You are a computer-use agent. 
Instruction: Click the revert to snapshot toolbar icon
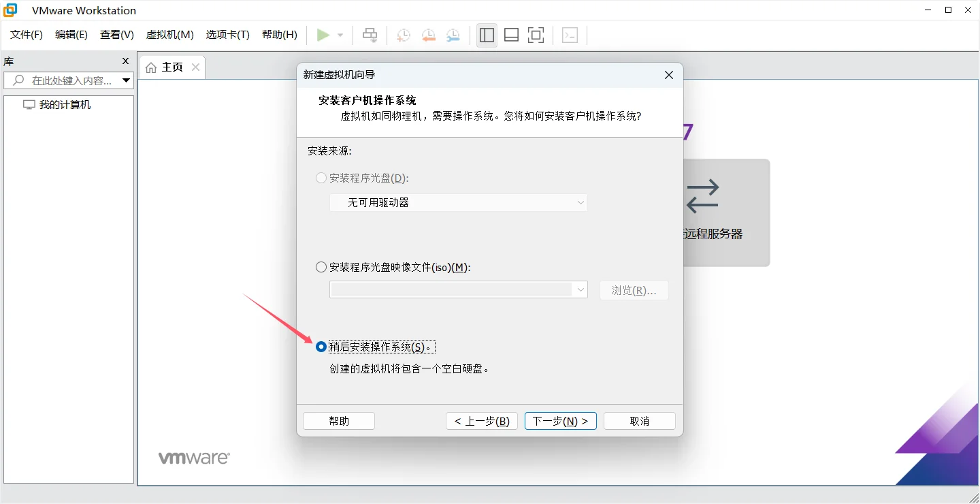[428, 35]
